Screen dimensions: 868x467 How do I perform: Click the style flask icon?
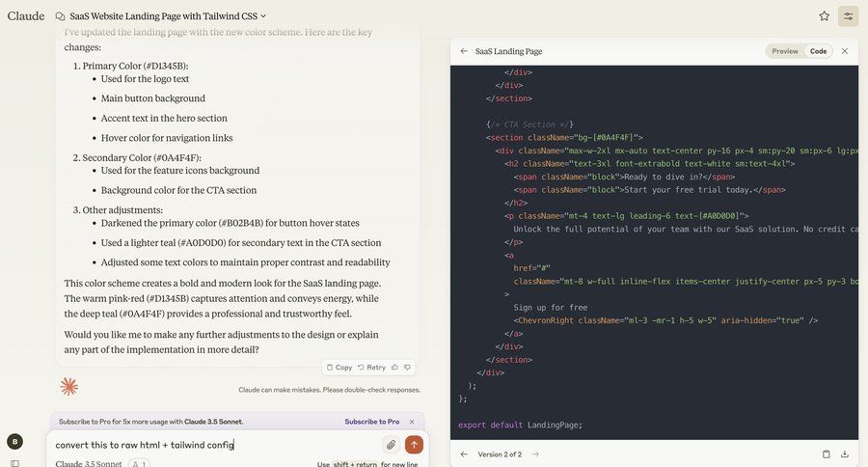coord(138,464)
